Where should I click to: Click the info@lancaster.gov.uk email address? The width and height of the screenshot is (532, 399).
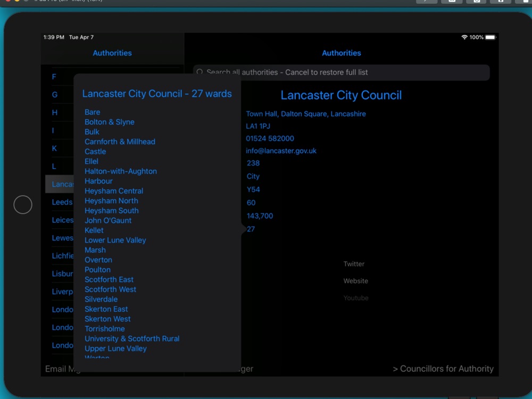[281, 151]
